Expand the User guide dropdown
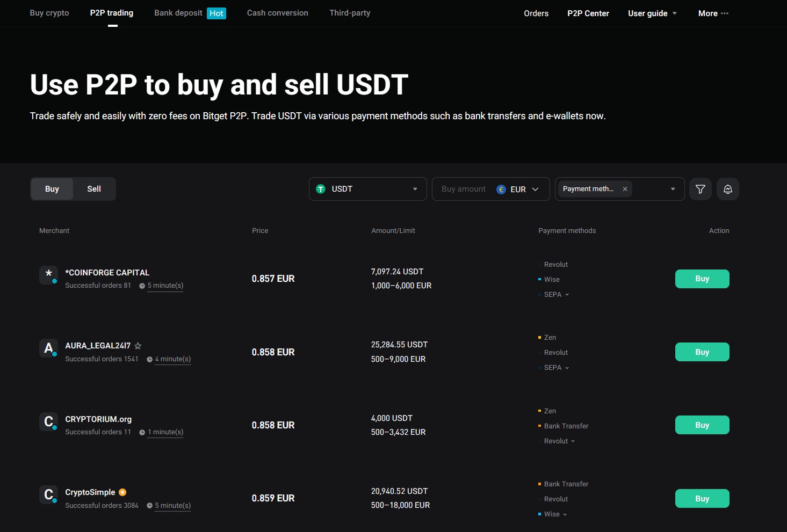Image resolution: width=787 pixels, height=532 pixels. click(652, 13)
